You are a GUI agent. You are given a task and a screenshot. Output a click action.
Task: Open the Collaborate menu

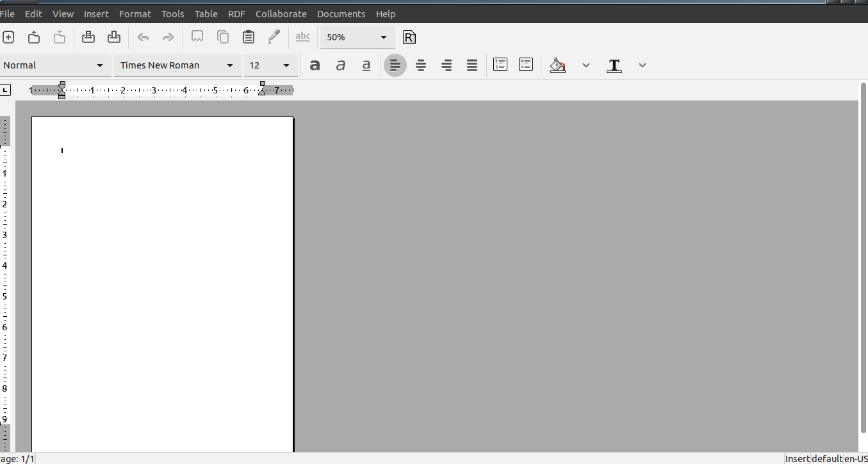[x=281, y=13]
